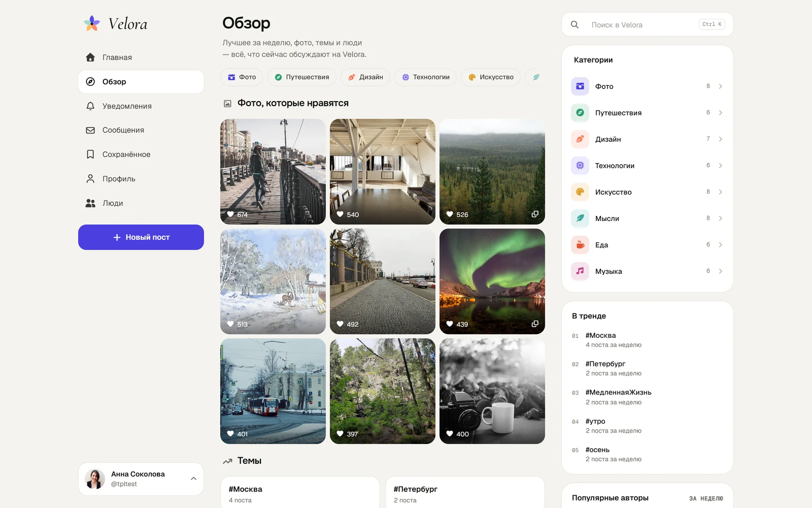
Task: Click the Новый пост button
Action: click(141, 237)
